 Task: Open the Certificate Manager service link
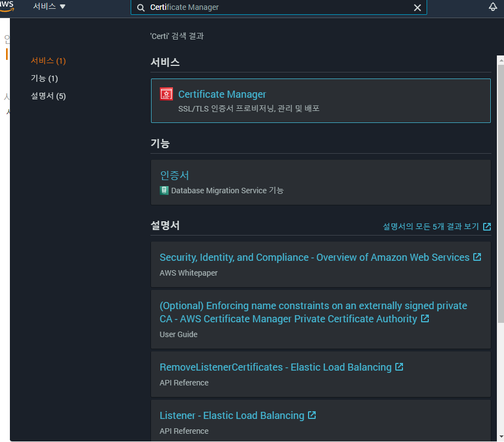coord(222,94)
